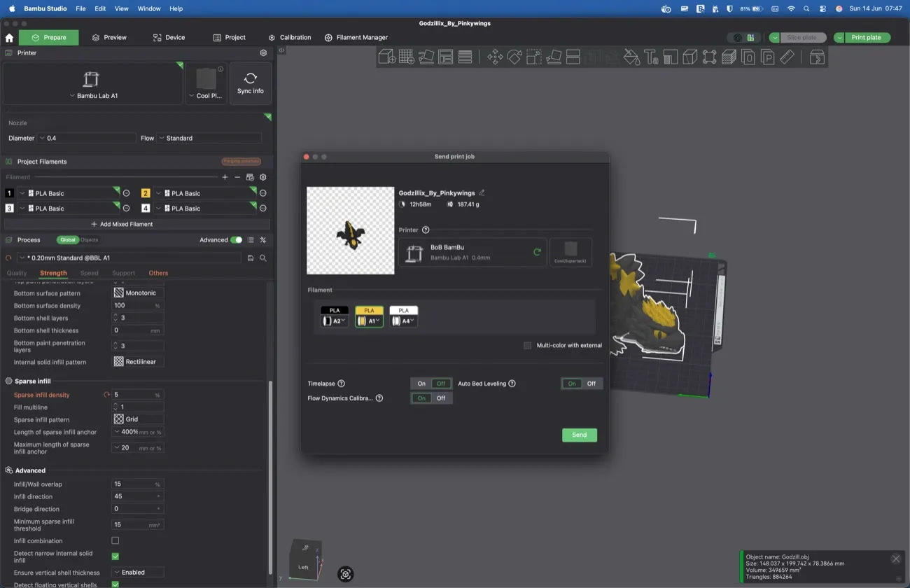
Task: Open filament settings gear icon
Action: (263, 177)
